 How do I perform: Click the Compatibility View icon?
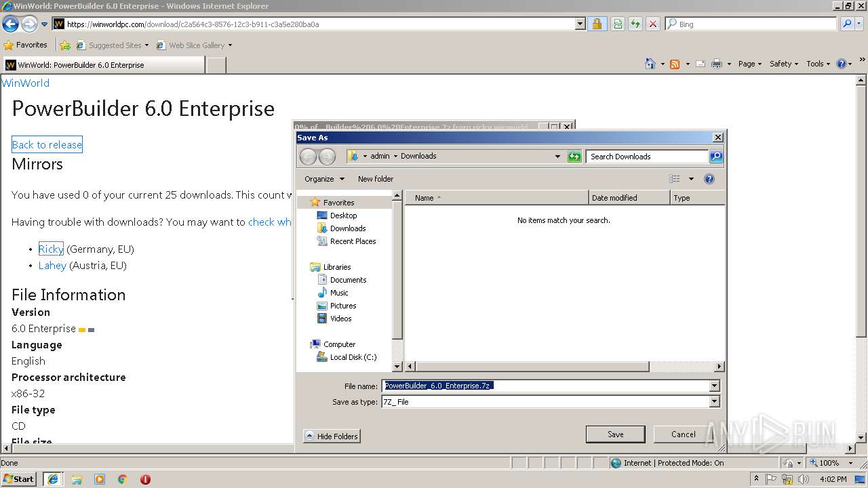coord(618,24)
